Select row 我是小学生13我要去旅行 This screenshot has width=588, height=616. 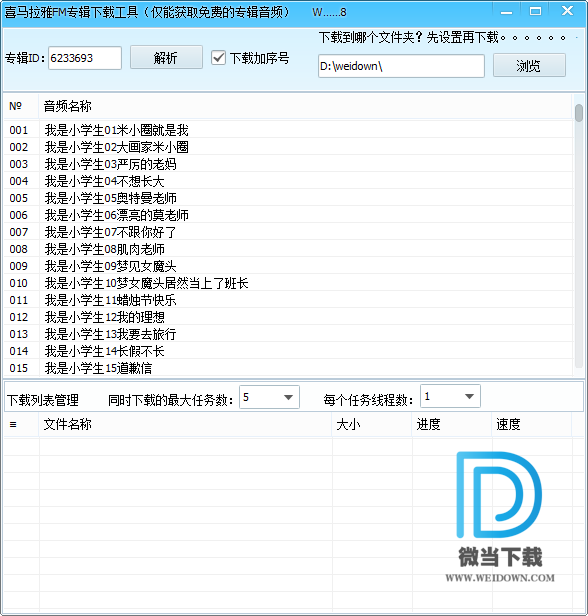288,334
